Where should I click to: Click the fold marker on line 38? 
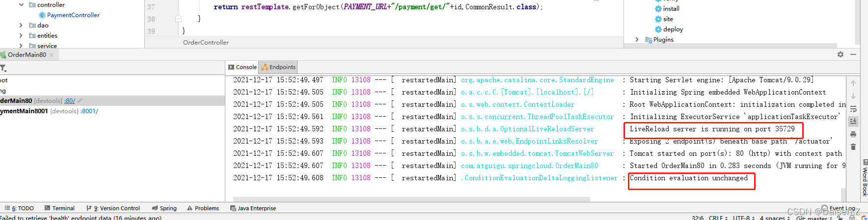point(178,19)
